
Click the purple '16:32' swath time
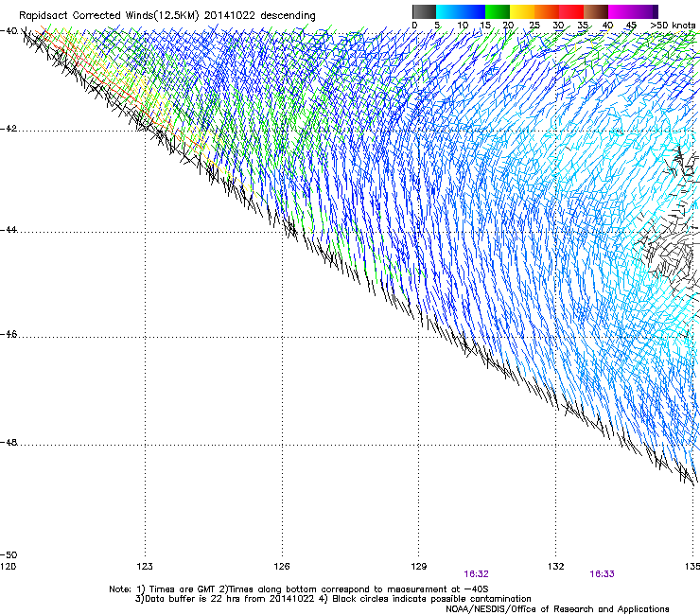[x=477, y=574]
